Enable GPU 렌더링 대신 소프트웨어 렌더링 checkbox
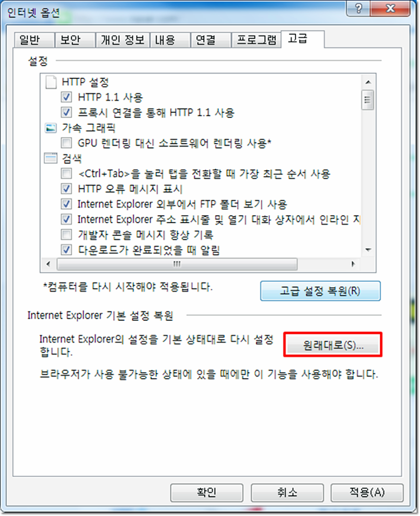Screen dimensions: 420x516 click(66, 143)
